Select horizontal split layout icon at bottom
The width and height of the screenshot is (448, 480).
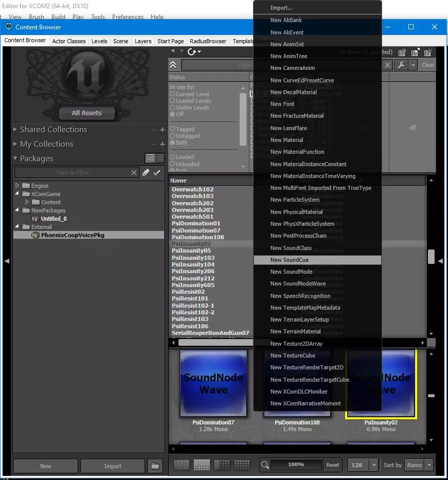(202, 465)
